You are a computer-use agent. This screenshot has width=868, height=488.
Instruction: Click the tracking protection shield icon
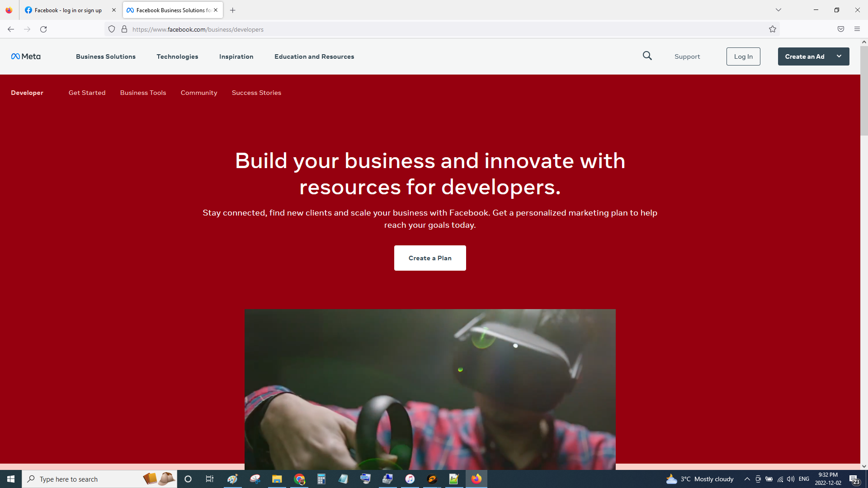pyautogui.click(x=112, y=29)
